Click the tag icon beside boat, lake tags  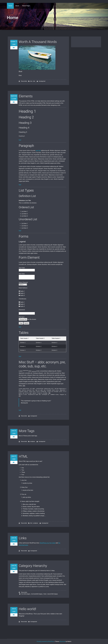pos(29,81)
